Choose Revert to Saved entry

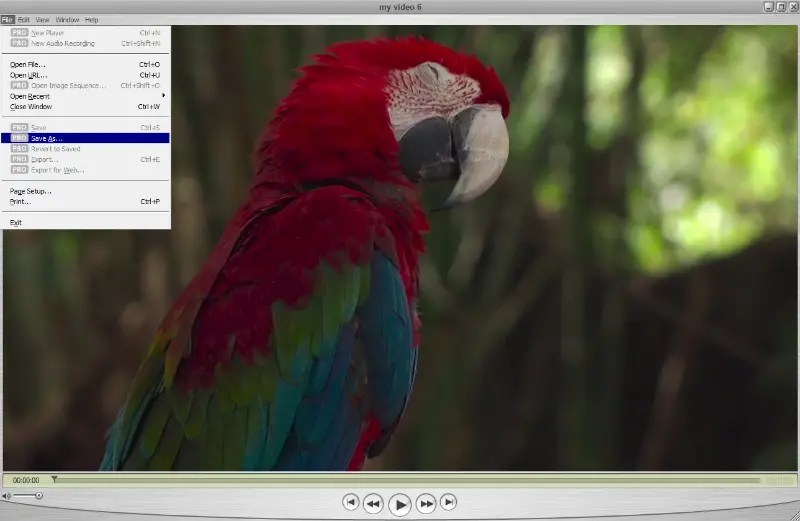point(86,149)
